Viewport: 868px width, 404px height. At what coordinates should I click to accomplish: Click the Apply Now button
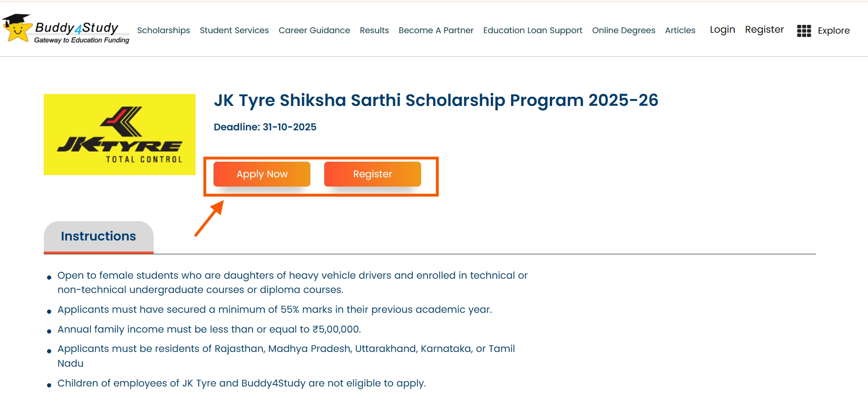point(262,174)
